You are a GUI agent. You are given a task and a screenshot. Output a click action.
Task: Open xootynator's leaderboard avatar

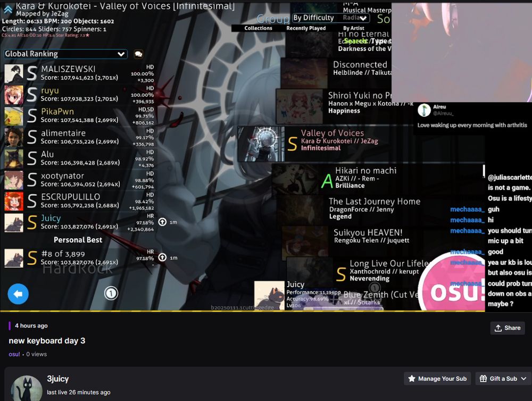(x=14, y=180)
